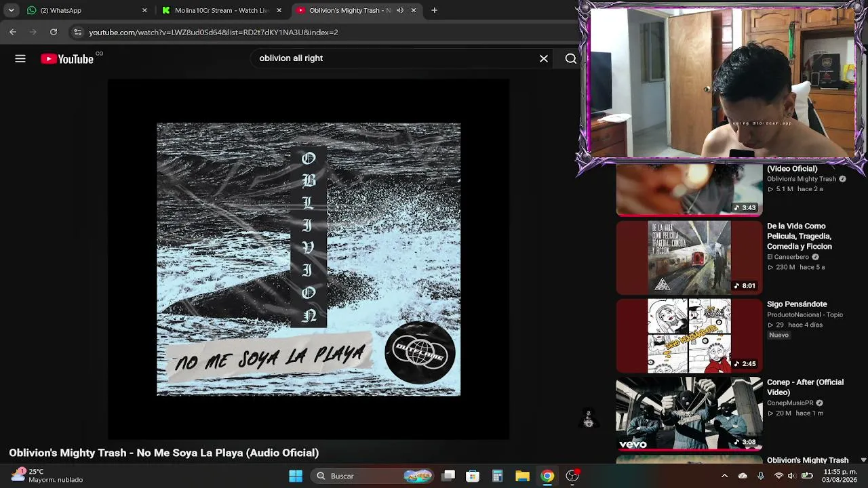Show hidden system tray icons
This screenshot has height=488, width=868.
[x=724, y=476]
